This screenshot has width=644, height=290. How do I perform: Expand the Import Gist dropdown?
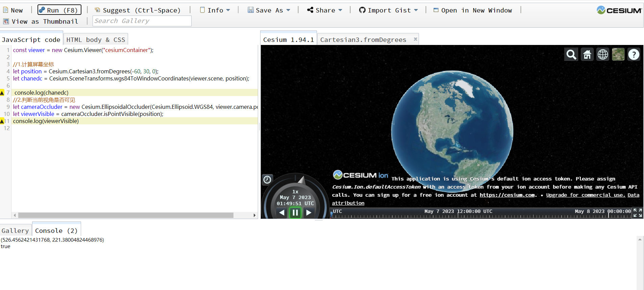pos(388,10)
